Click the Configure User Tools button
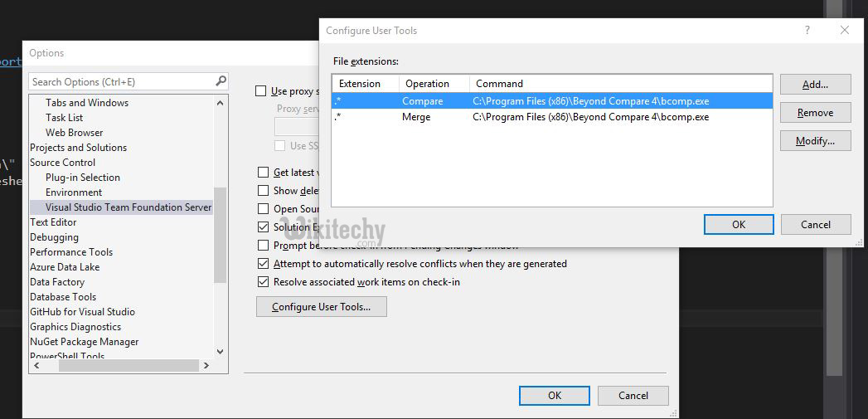 coord(321,307)
